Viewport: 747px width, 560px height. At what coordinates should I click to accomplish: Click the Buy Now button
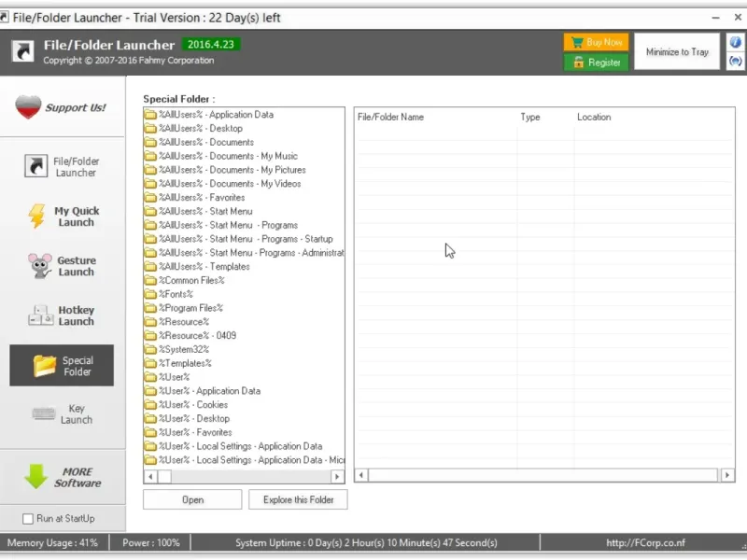(596, 42)
